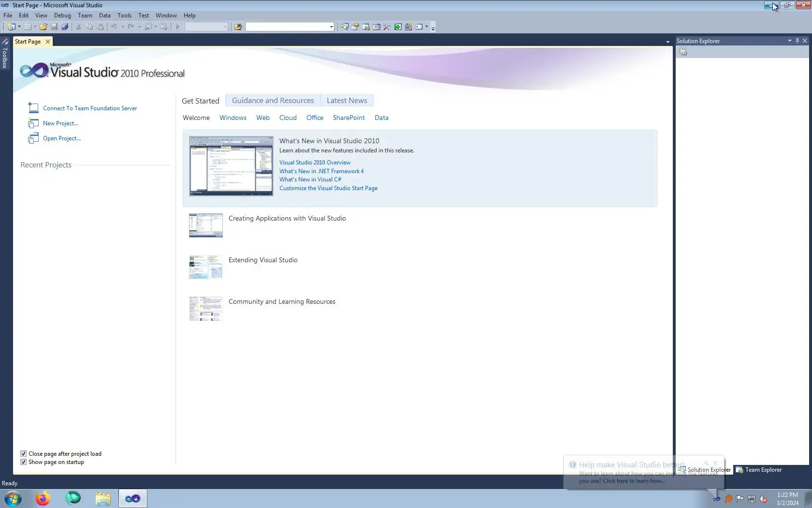Expand the New Project dropdown arrow
This screenshot has width=812, height=508.
point(19,27)
